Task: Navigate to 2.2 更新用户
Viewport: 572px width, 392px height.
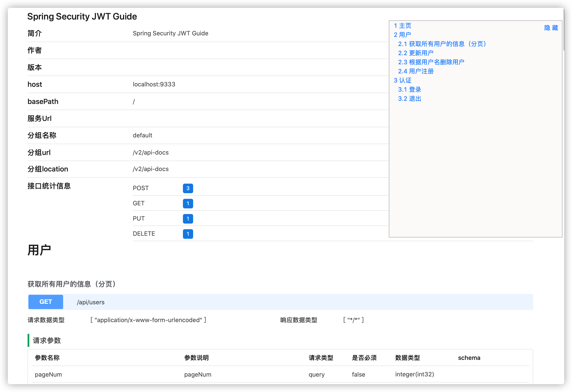Action: [416, 53]
